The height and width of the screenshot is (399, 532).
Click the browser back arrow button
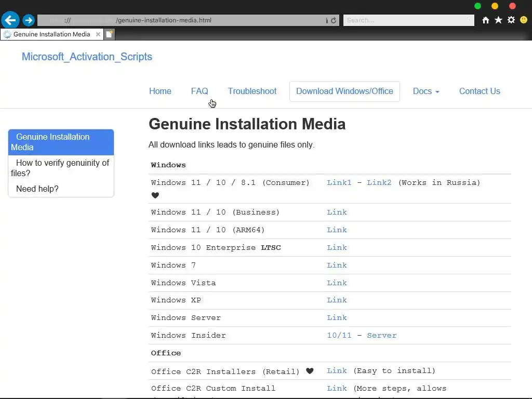(x=10, y=20)
